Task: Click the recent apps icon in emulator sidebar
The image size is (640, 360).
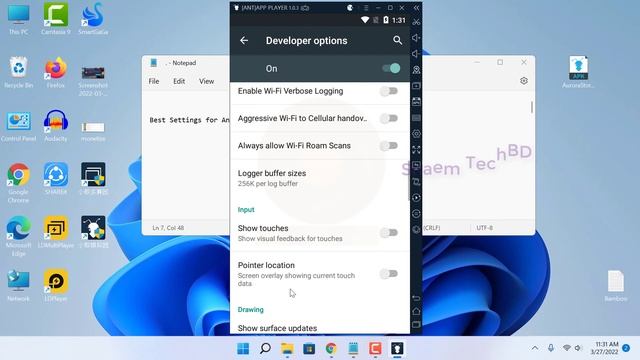Action: click(x=416, y=325)
